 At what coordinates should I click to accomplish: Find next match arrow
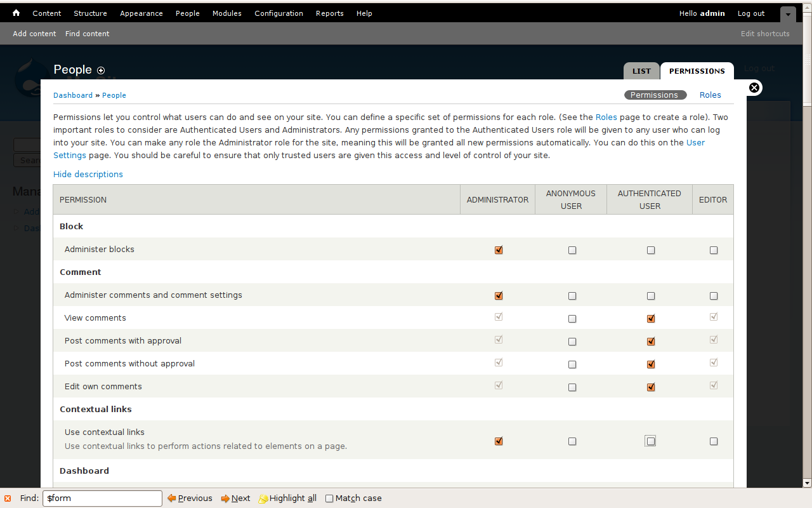235,498
